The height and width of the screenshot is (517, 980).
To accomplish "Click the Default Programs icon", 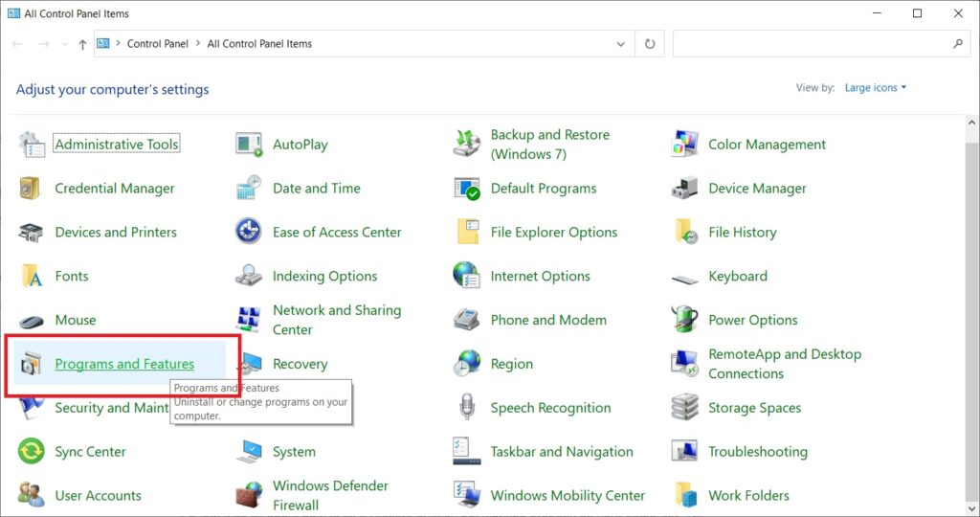I will pos(467,189).
